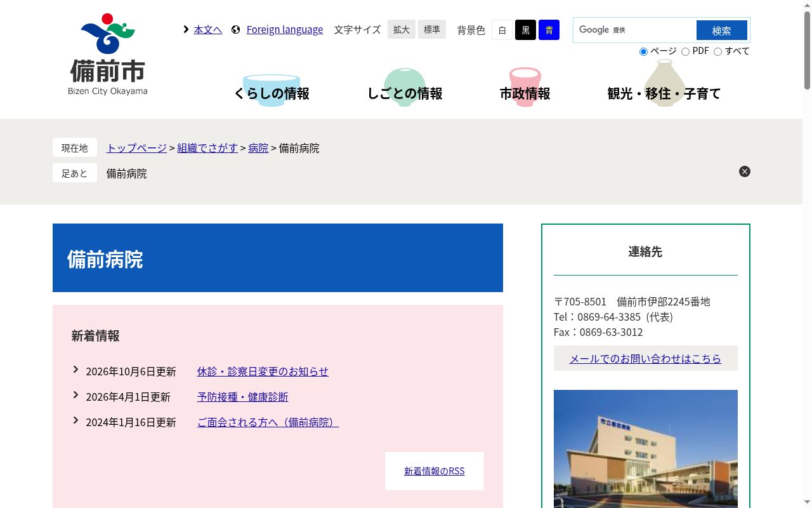
Task: Click the 連絡先 panel heading
Action: click(x=645, y=252)
